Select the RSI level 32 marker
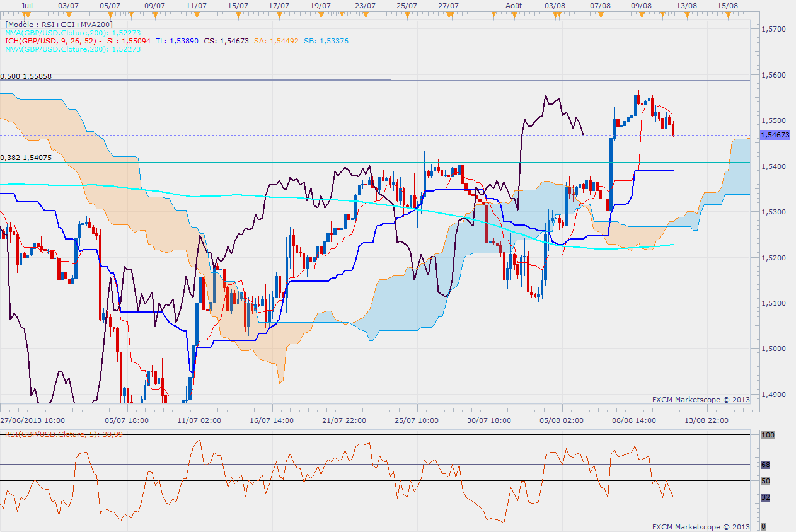Viewport: 796px width, 532px height. (x=766, y=497)
